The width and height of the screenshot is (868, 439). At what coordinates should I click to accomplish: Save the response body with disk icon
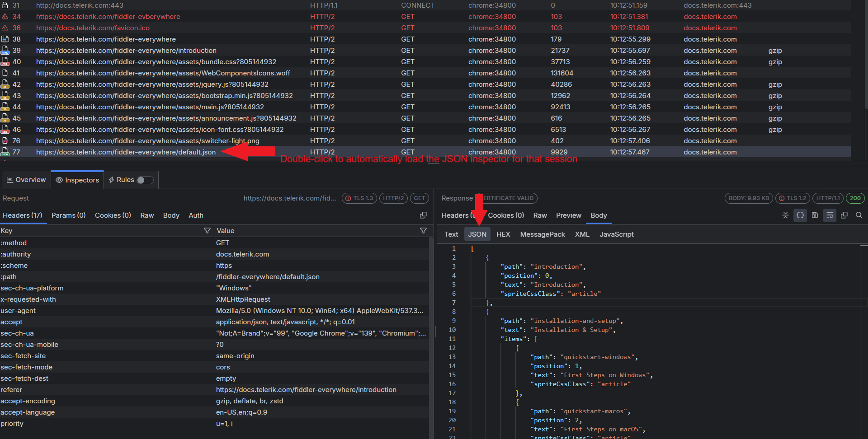point(815,215)
